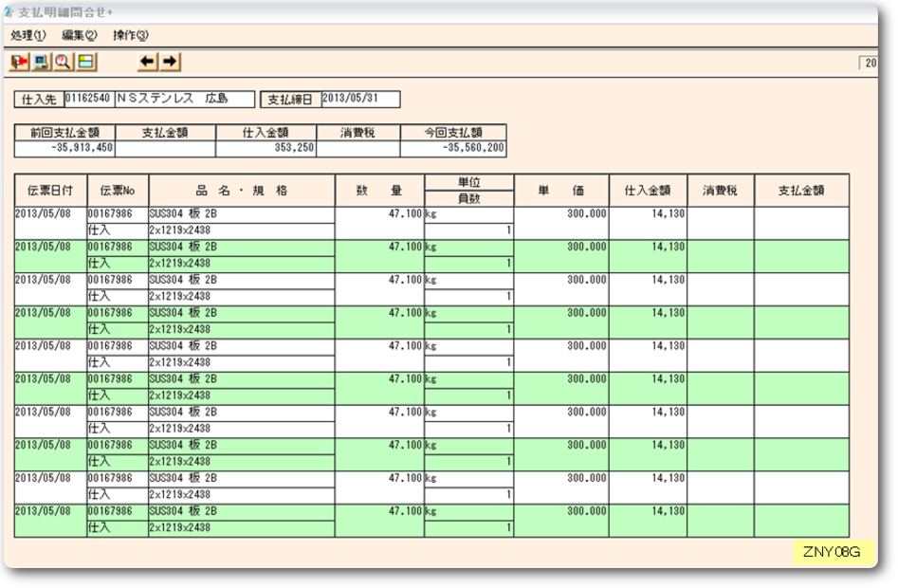Open the 操作(3) menu
The height and width of the screenshot is (588, 898).
[131, 35]
